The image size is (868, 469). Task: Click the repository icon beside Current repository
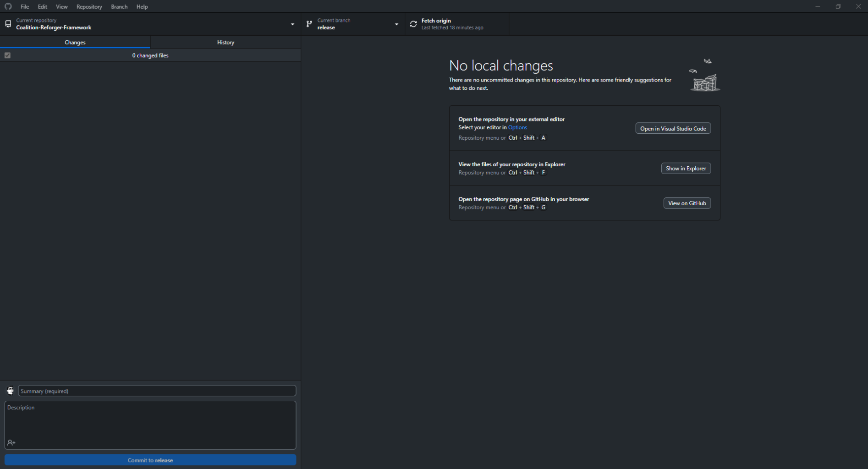click(x=8, y=24)
